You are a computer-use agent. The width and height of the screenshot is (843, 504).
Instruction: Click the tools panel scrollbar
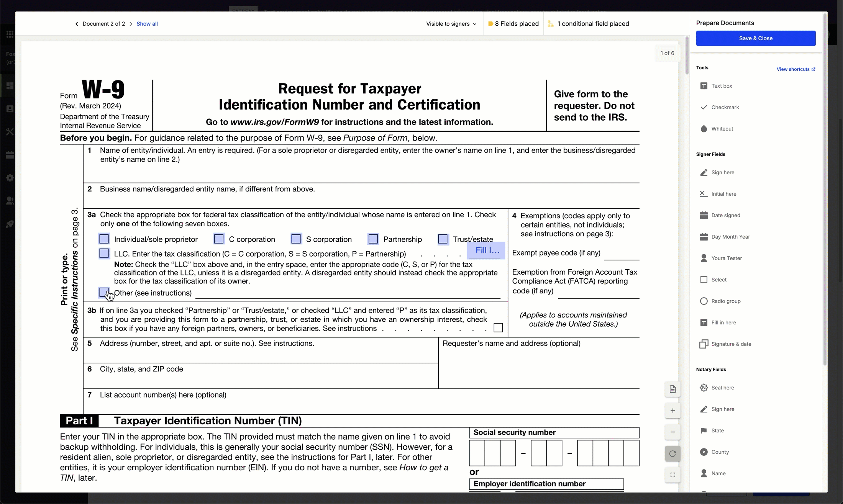[825, 190]
